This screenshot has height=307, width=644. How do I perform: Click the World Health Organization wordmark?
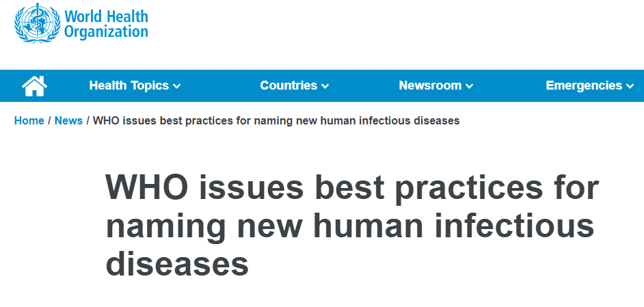(106, 24)
